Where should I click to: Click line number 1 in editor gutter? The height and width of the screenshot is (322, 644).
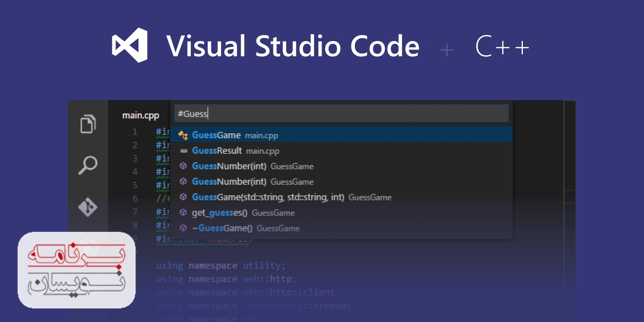[x=135, y=132]
